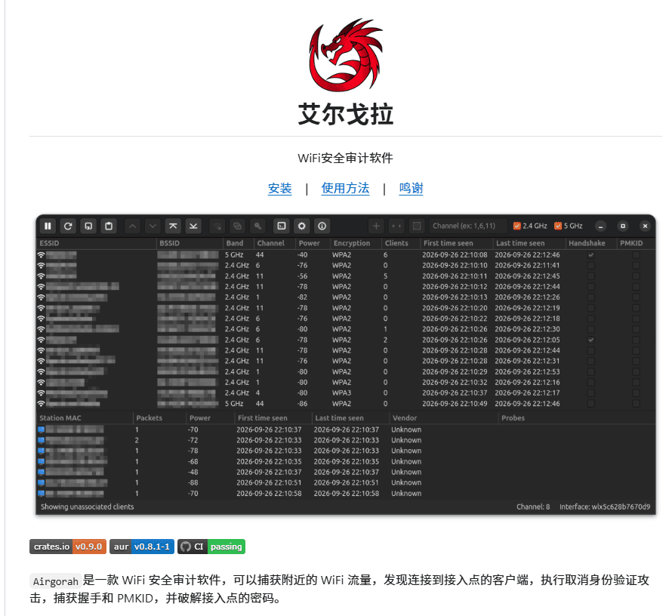
Task: Click wifi icon of row first seen 22:10:37
Action: coord(41,393)
